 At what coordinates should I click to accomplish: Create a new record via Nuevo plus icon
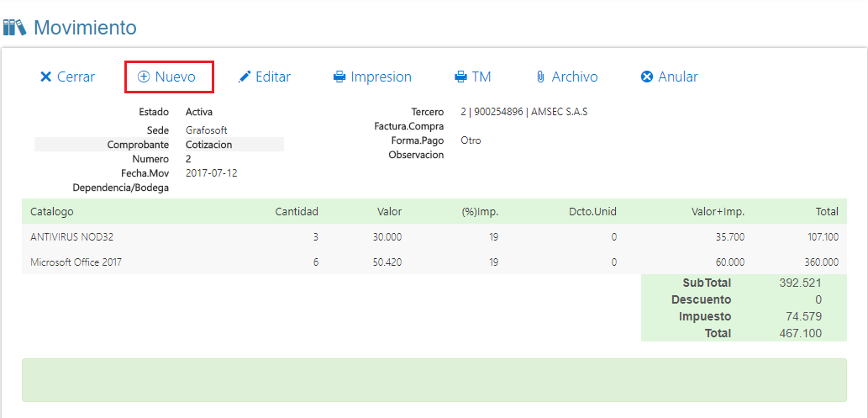pos(144,77)
